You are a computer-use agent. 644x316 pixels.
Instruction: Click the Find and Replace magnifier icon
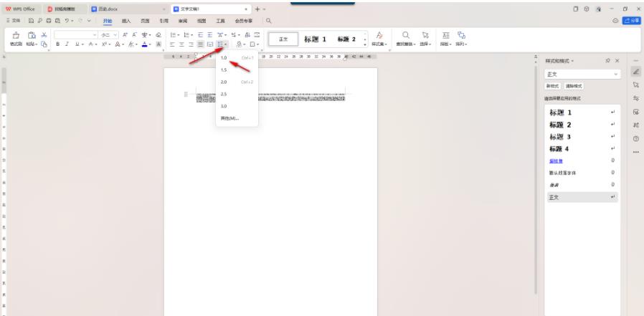406,35
